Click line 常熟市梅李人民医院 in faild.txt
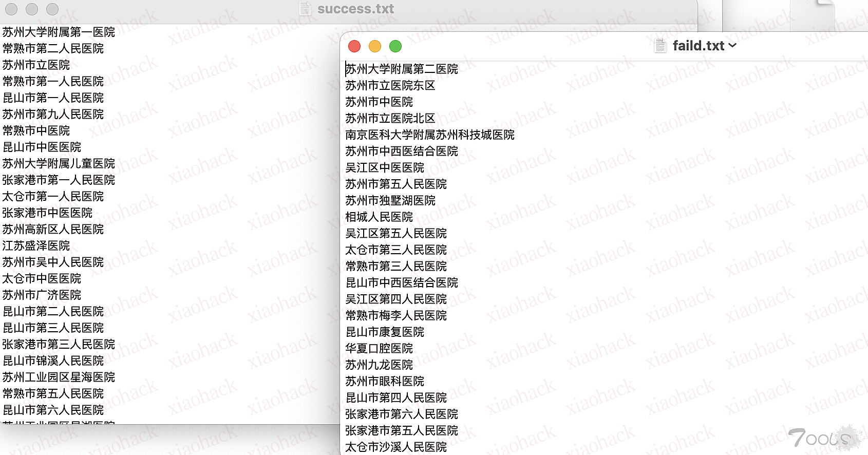The height and width of the screenshot is (455, 868). coord(396,315)
